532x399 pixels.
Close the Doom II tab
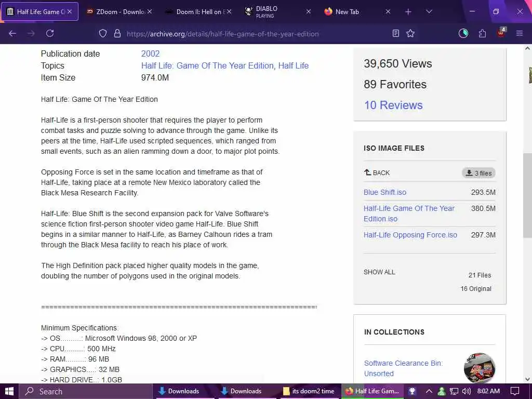[x=229, y=11]
